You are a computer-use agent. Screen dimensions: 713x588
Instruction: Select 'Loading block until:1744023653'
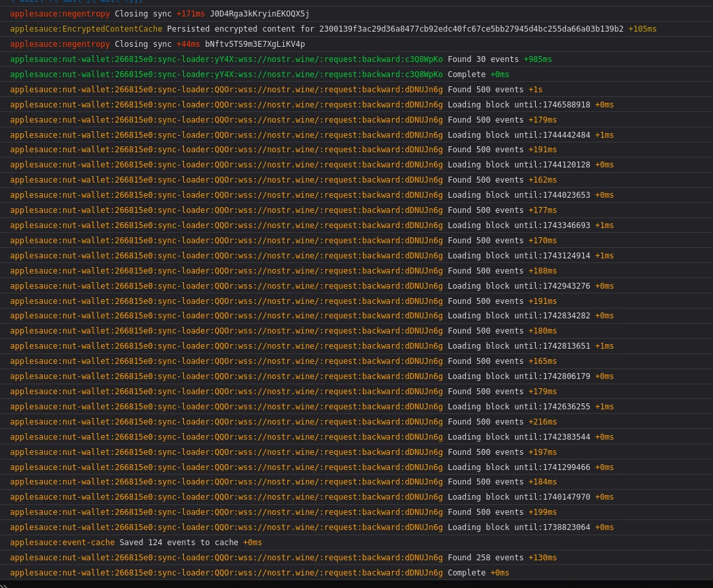(x=519, y=195)
